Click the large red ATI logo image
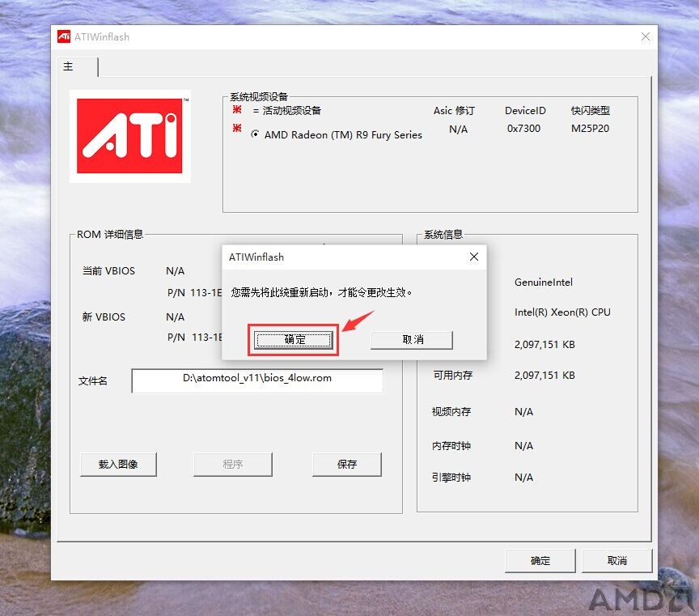699x616 pixels. pos(129,136)
